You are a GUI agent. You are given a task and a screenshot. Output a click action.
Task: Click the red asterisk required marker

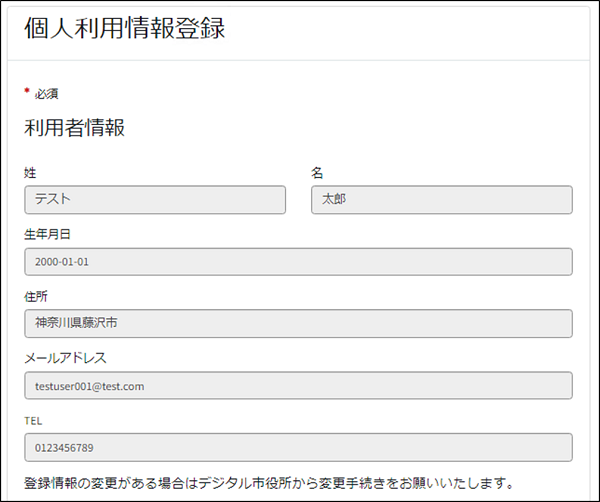point(27,92)
